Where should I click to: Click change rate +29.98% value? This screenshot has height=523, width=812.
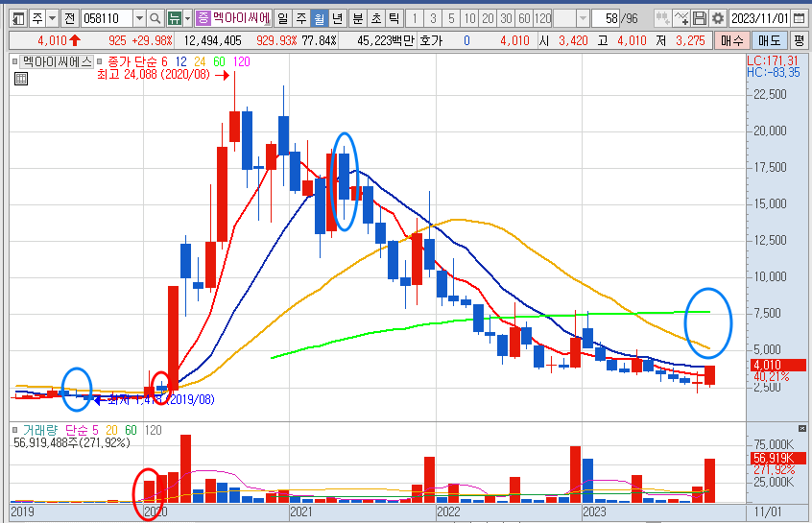[x=154, y=40]
